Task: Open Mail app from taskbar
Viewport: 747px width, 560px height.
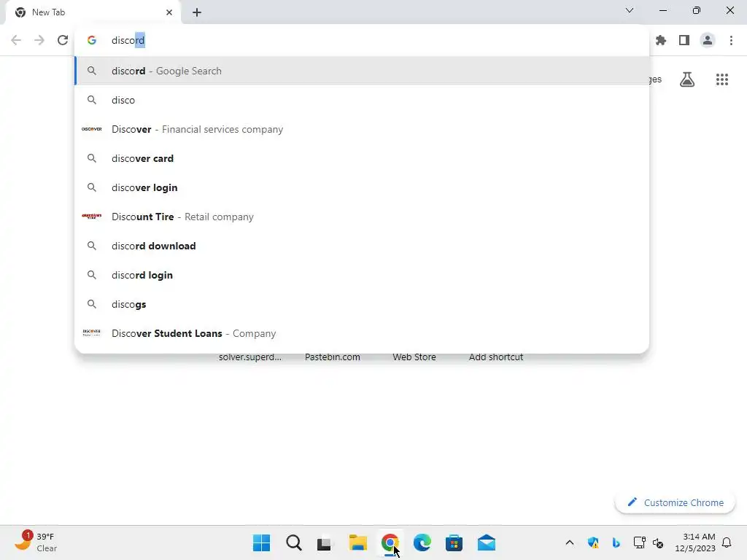Action: 487,542
